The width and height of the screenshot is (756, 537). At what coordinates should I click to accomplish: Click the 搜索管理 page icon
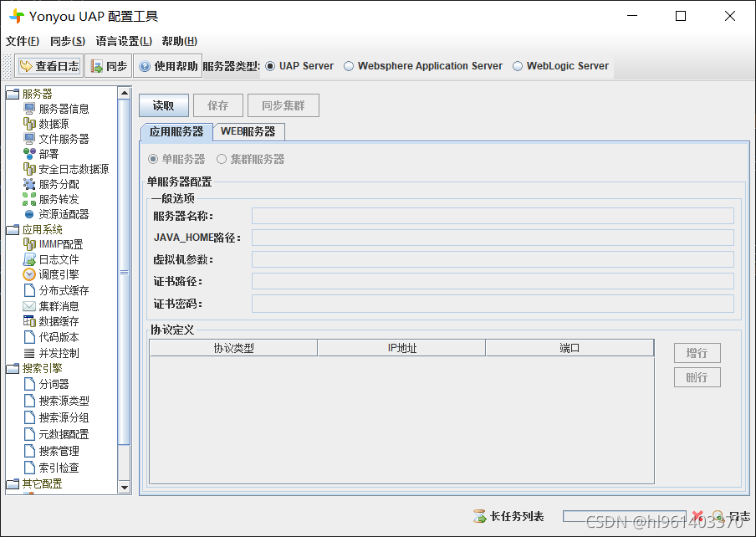[x=29, y=451]
